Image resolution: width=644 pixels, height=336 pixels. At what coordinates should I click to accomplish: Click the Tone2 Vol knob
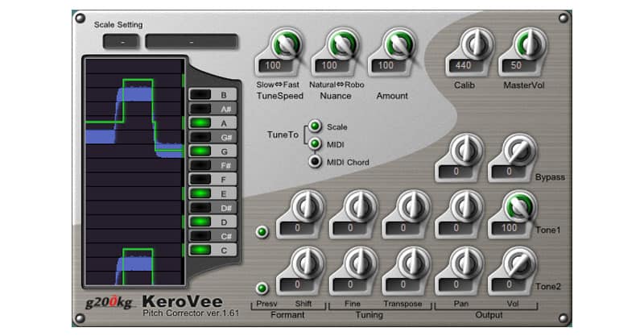click(519, 263)
